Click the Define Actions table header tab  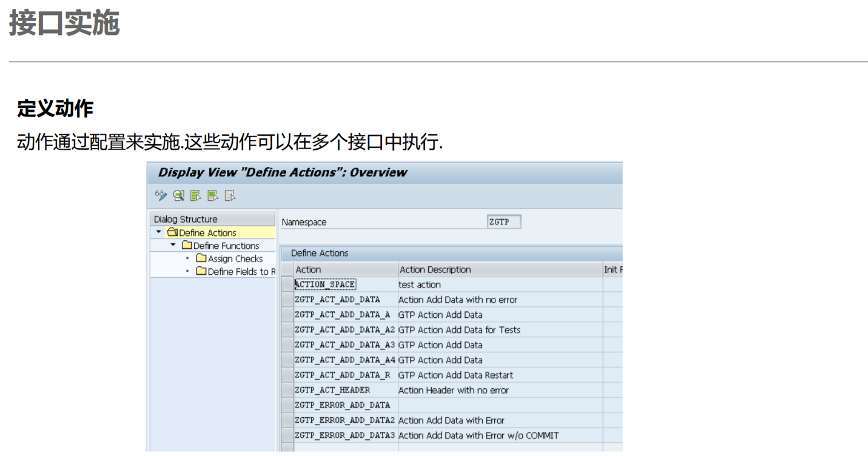point(319,253)
